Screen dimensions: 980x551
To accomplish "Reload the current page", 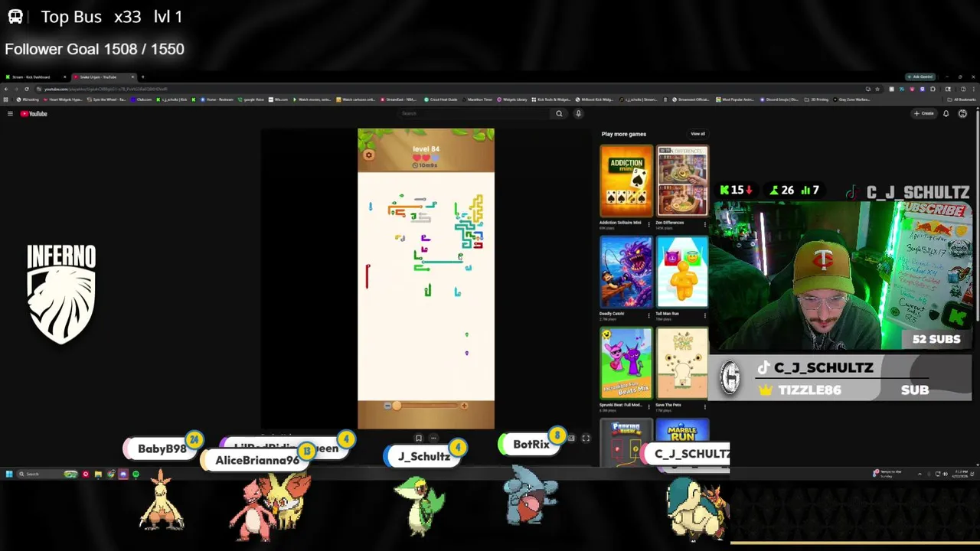I will coord(26,89).
